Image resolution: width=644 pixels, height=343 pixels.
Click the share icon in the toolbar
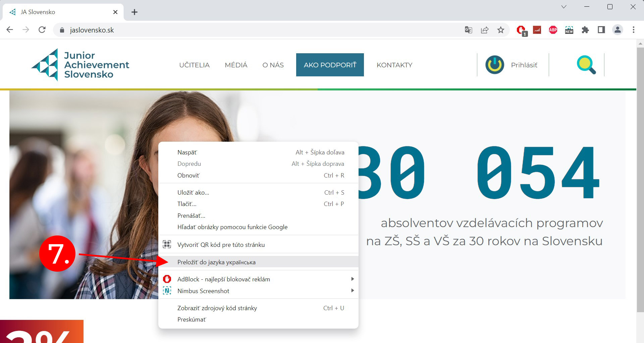[485, 30]
